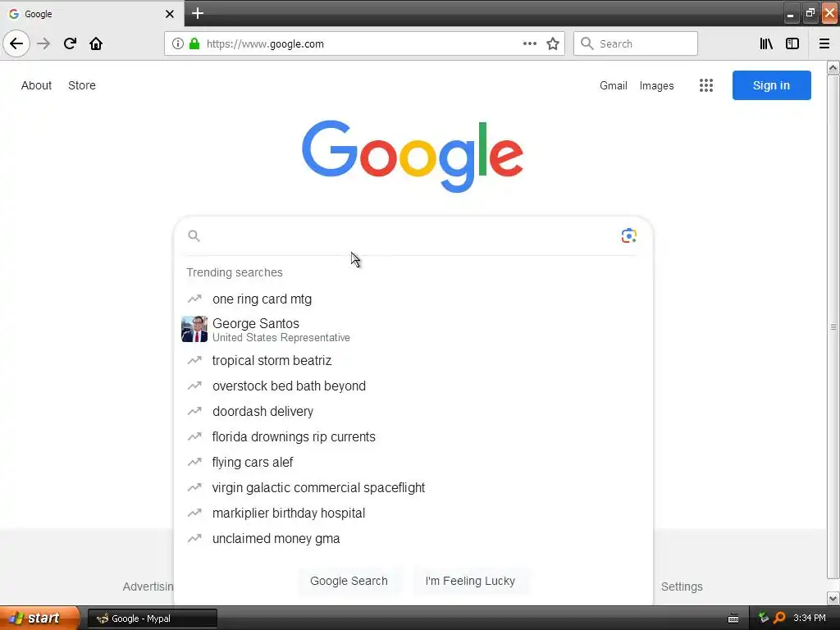Select Google - Mypal taskbar button

(x=152, y=619)
